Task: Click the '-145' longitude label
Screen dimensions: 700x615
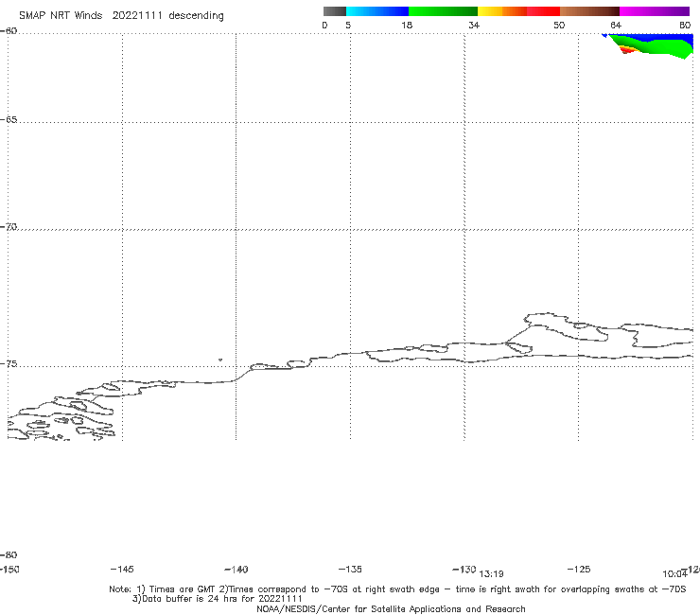Action: tap(122, 570)
